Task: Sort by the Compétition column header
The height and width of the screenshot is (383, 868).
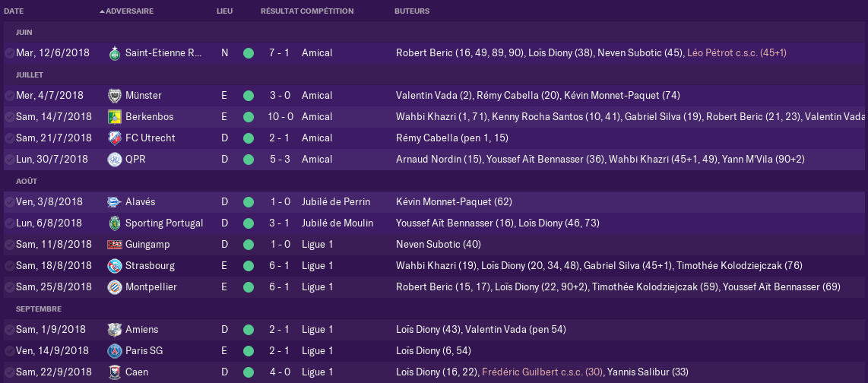Action: tap(327, 11)
